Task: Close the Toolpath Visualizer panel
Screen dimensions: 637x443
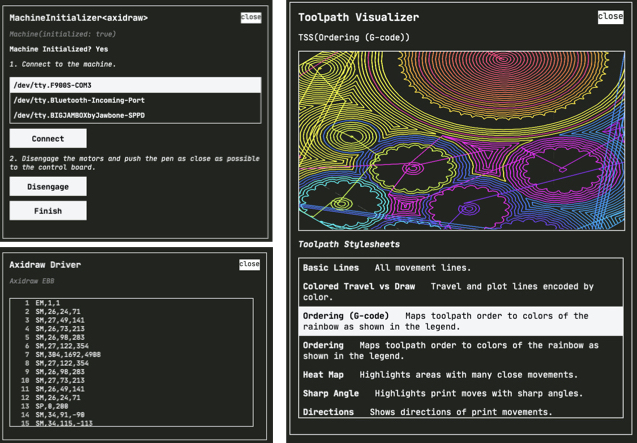Action: tap(610, 16)
